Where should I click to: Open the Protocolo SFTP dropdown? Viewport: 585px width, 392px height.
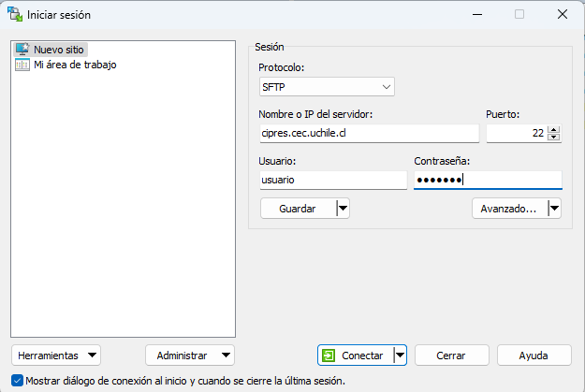point(327,87)
